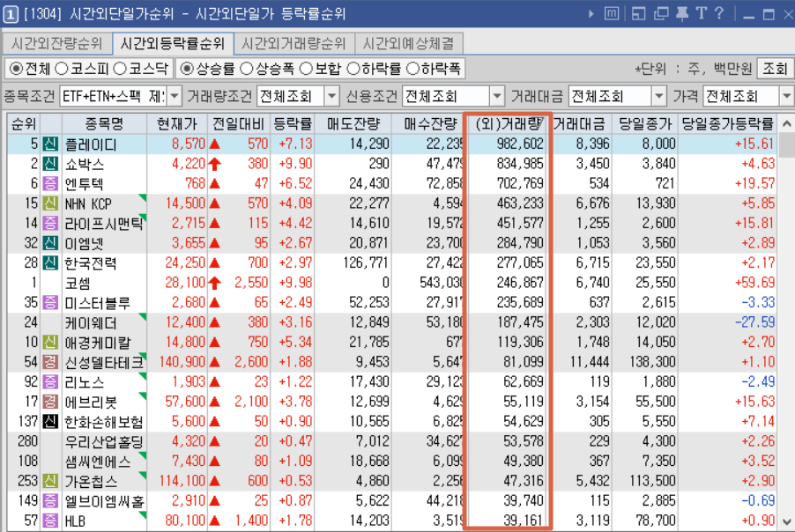This screenshot has width=795, height=532.
Task: Select the 보합 radio button
Action: [x=306, y=69]
